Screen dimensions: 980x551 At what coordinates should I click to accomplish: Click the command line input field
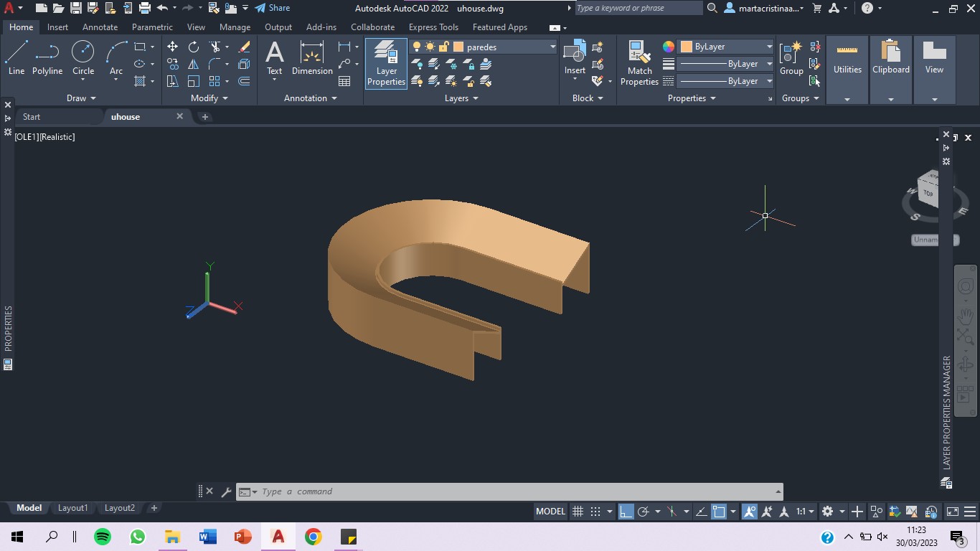coord(517,491)
